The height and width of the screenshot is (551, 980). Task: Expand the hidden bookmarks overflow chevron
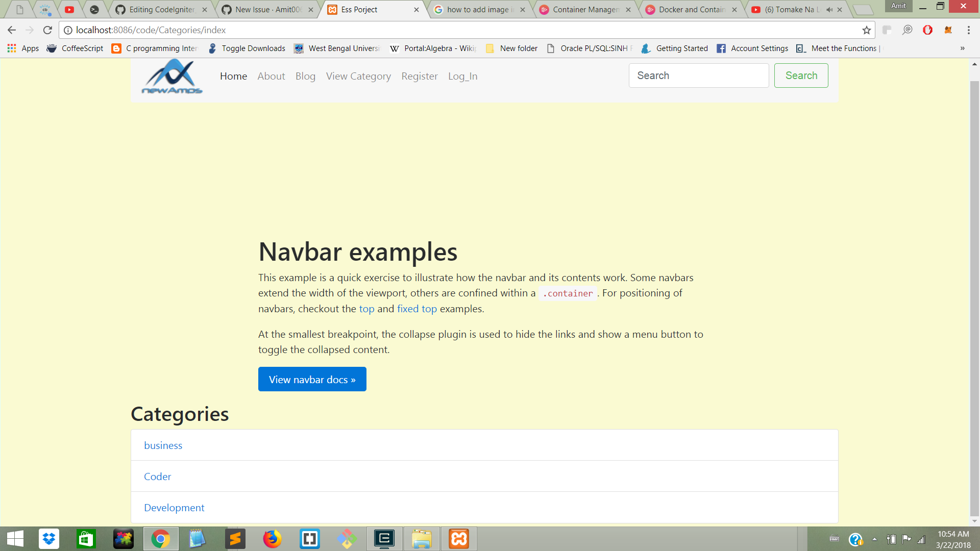(x=962, y=48)
